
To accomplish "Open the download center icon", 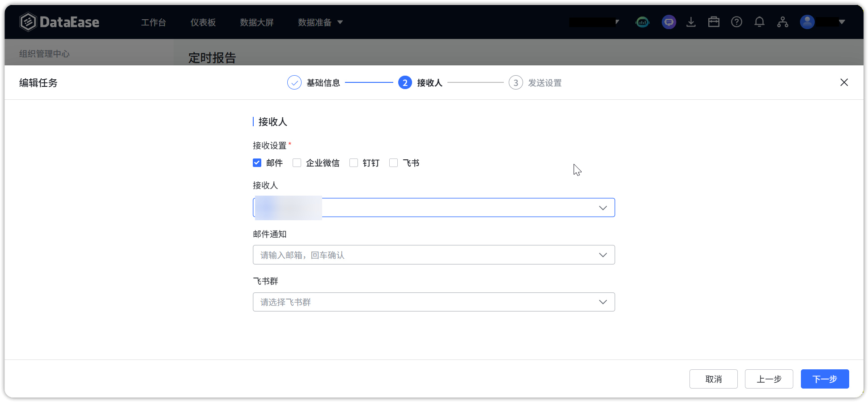I will tap(691, 22).
